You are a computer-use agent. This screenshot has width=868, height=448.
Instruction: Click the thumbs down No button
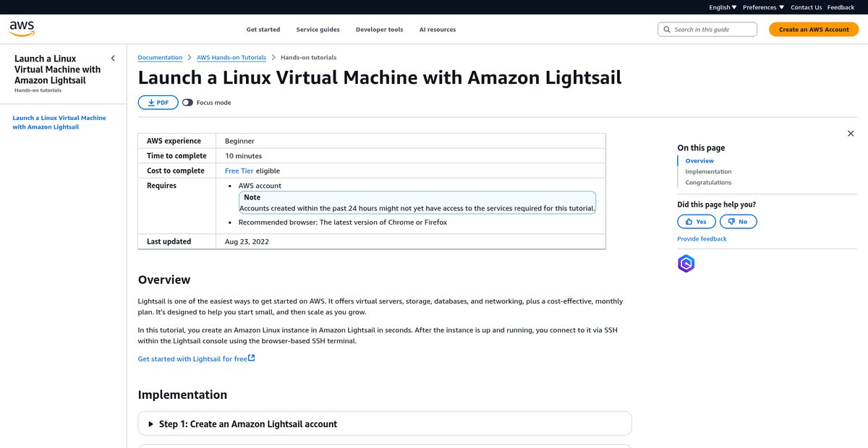click(x=739, y=222)
